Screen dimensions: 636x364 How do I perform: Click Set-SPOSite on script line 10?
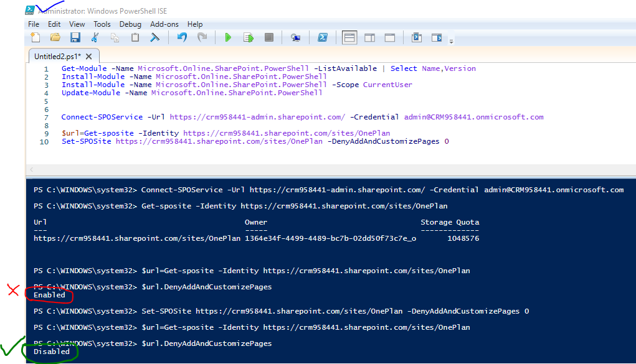(x=87, y=141)
